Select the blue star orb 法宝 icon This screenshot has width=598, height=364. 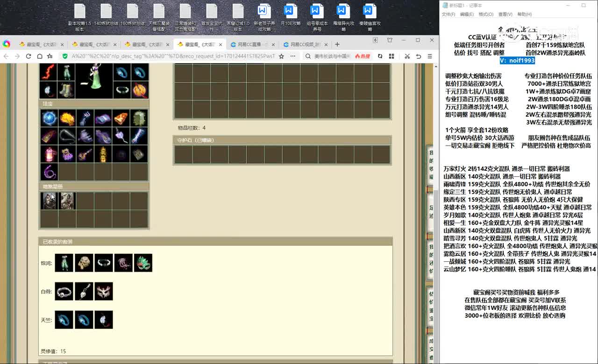tap(49, 119)
